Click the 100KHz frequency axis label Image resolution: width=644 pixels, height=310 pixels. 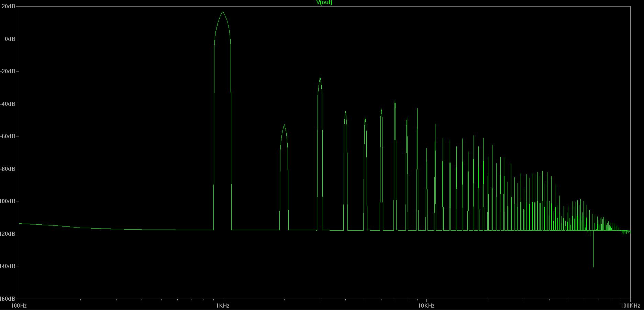[x=630, y=306]
